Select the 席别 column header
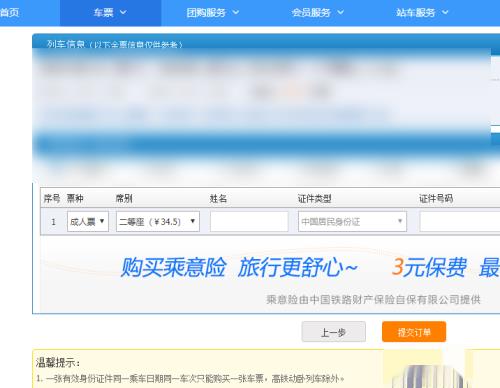The width and height of the screenshot is (500, 388). point(124,199)
